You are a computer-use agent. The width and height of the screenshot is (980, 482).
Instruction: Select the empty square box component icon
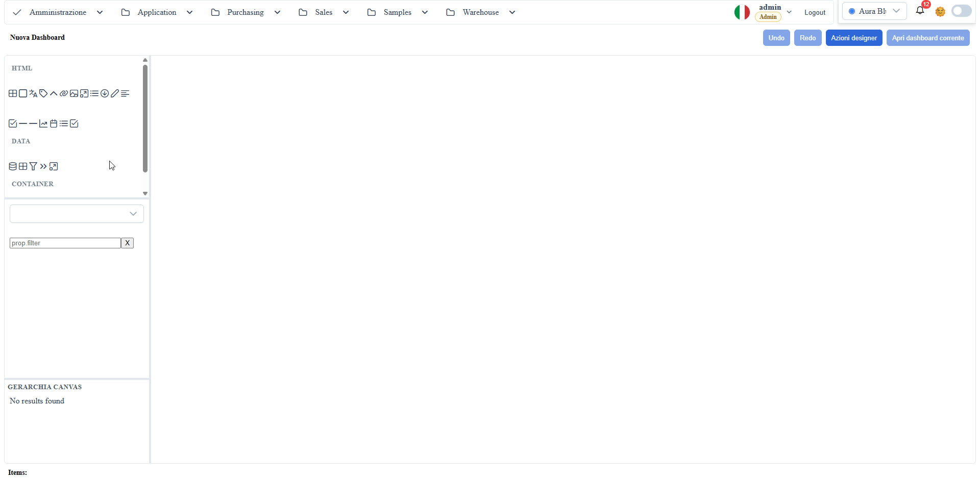point(23,93)
